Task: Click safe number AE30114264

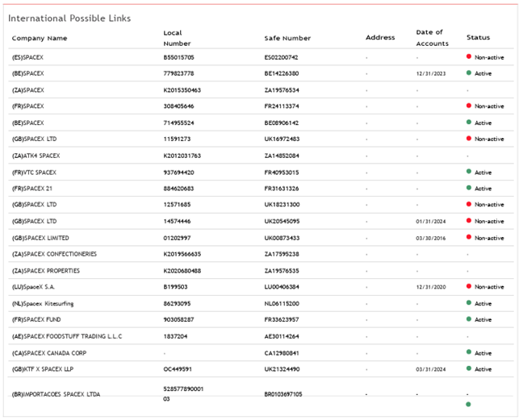Action: pos(282,336)
